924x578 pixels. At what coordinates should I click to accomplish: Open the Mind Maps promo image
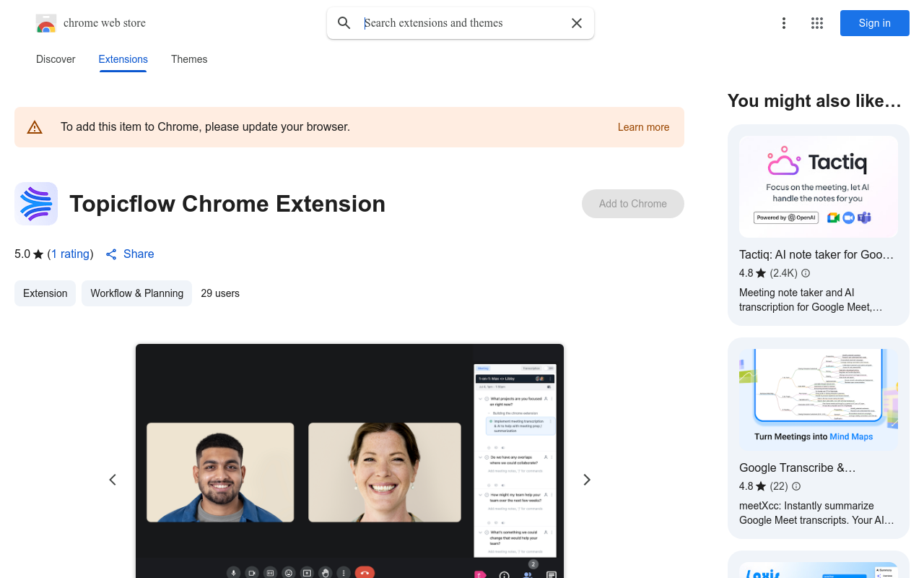819,400
